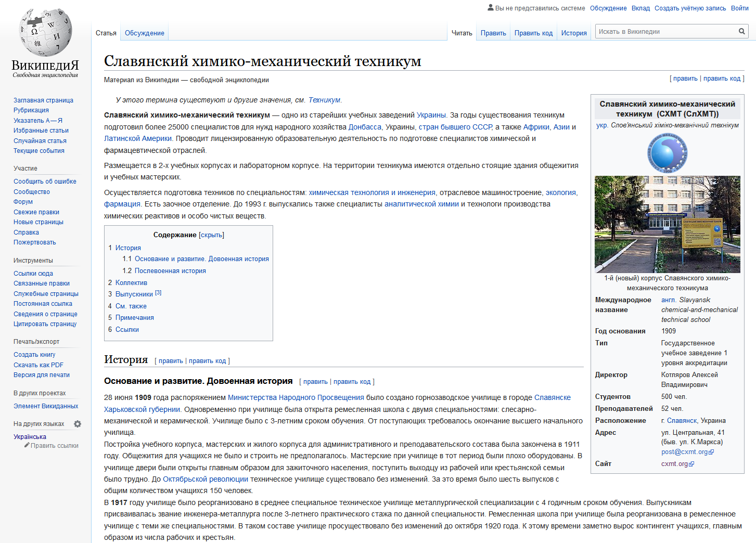Open Избранные статьи link
The image size is (756, 543).
click(41, 131)
